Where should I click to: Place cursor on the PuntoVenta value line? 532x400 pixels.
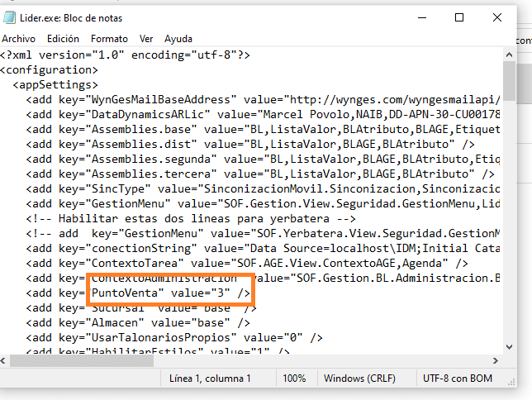(x=165, y=293)
